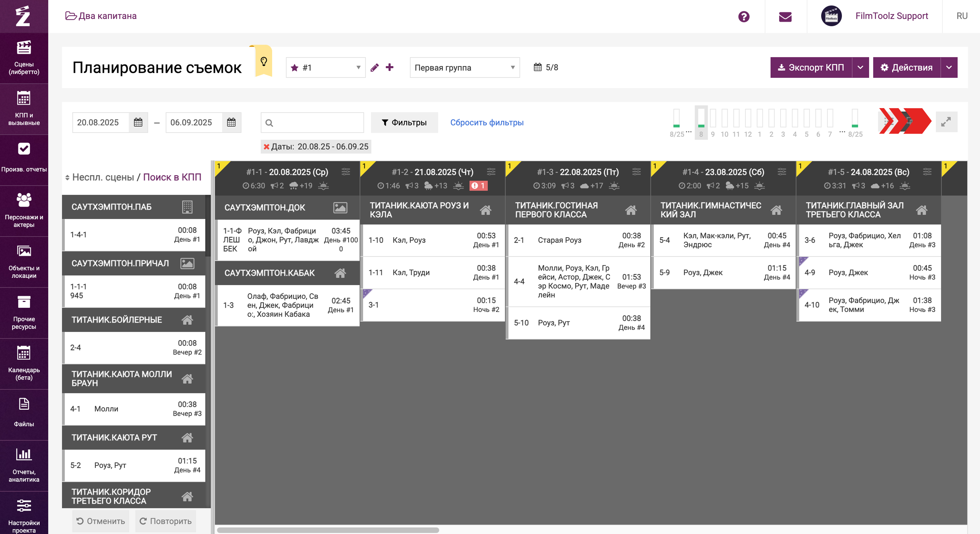Edit schedule version with pencil icon

(x=374, y=67)
